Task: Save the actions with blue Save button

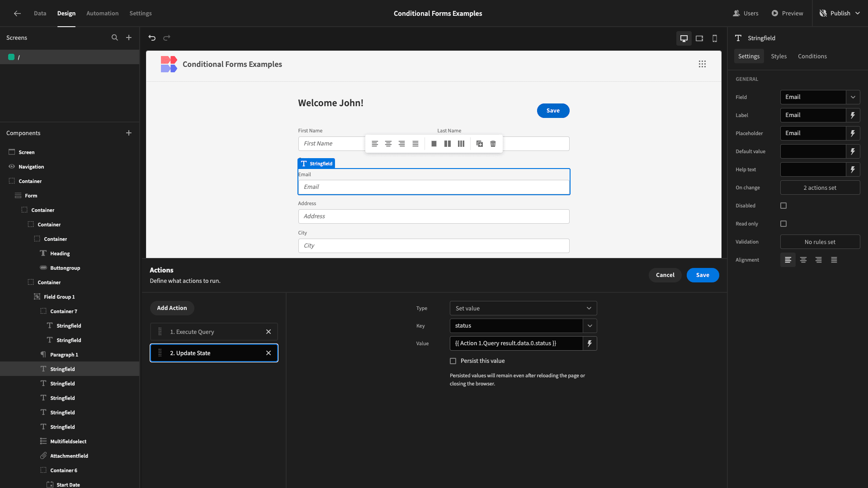Action: 703,275
